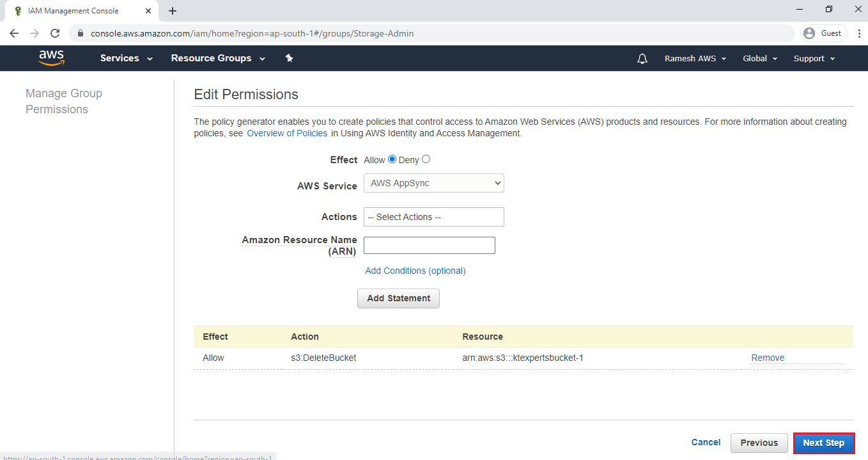The width and height of the screenshot is (868, 460).
Task: Select the Deny effect radio button
Action: [426, 158]
